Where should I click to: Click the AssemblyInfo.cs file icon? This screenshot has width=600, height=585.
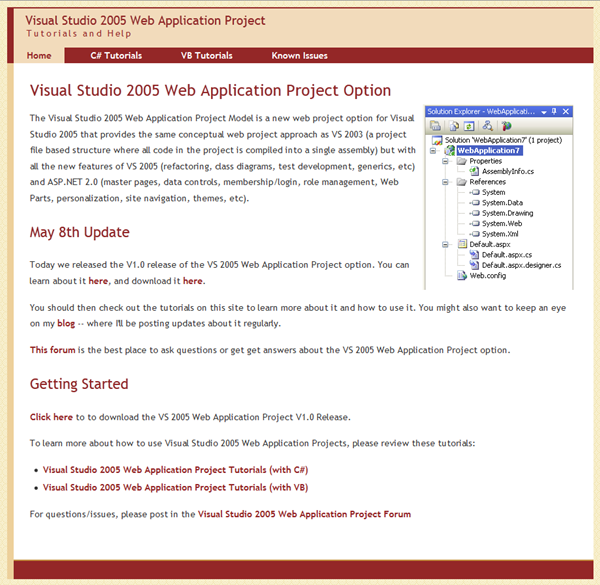pyautogui.click(x=474, y=171)
